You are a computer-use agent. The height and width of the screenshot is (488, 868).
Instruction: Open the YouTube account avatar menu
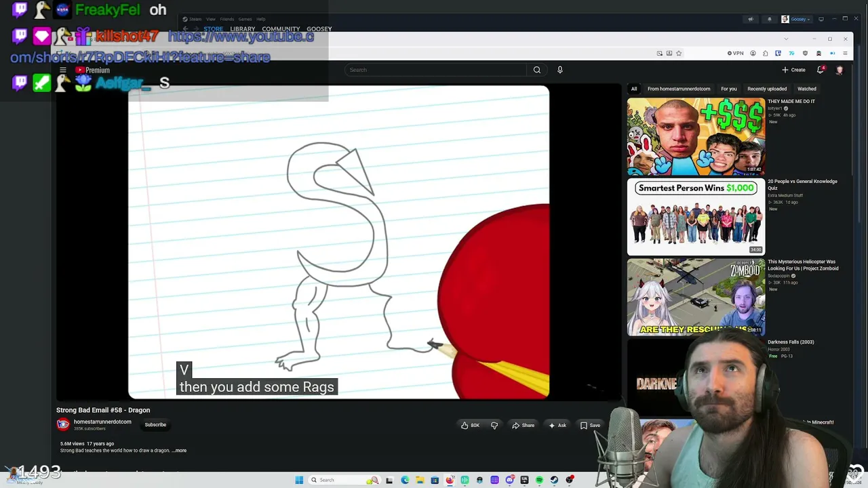[x=840, y=70]
